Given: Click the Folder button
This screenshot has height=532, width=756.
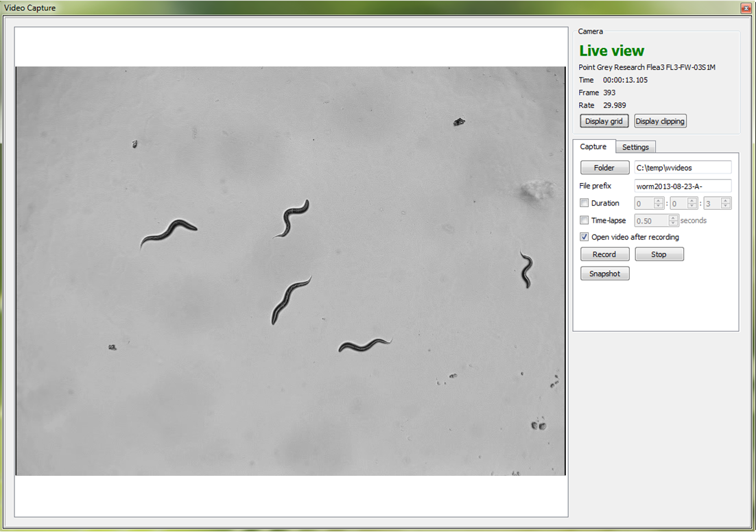Looking at the screenshot, I should [x=604, y=168].
